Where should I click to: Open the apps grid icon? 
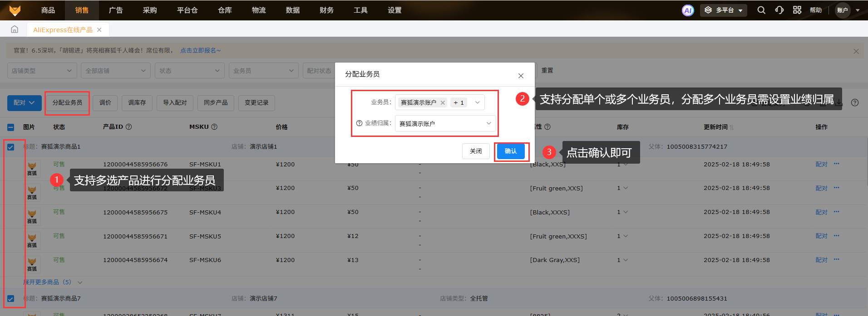(x=797, y=10)
